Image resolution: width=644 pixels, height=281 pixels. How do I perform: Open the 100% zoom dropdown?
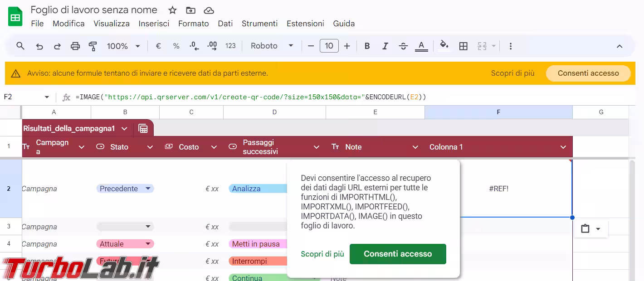[123, 46]
